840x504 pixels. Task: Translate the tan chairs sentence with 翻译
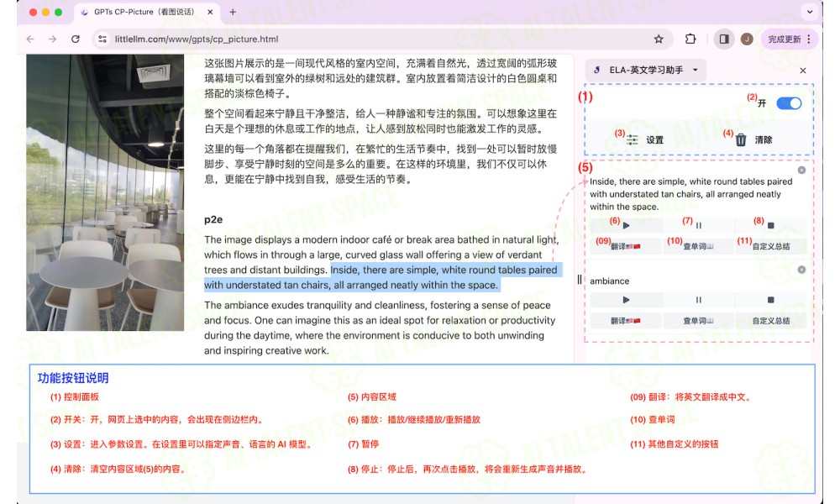[626, 246]
